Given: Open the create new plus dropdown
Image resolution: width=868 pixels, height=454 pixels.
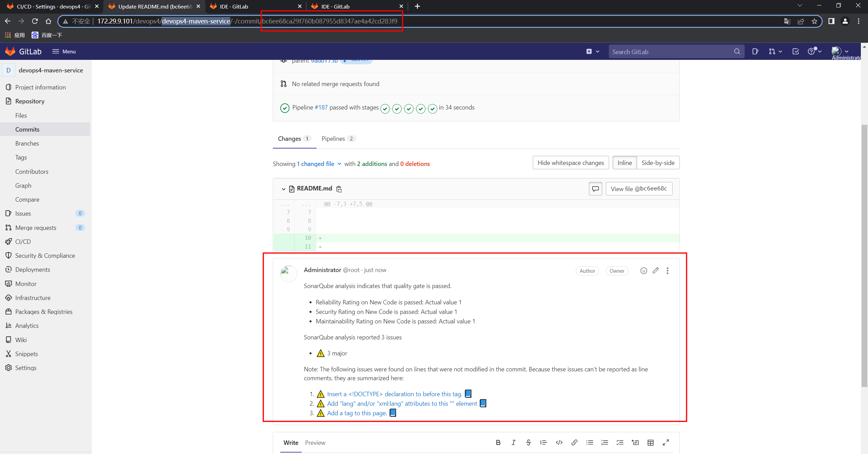Looking at the screenshot, I should (x=592, y=51).
